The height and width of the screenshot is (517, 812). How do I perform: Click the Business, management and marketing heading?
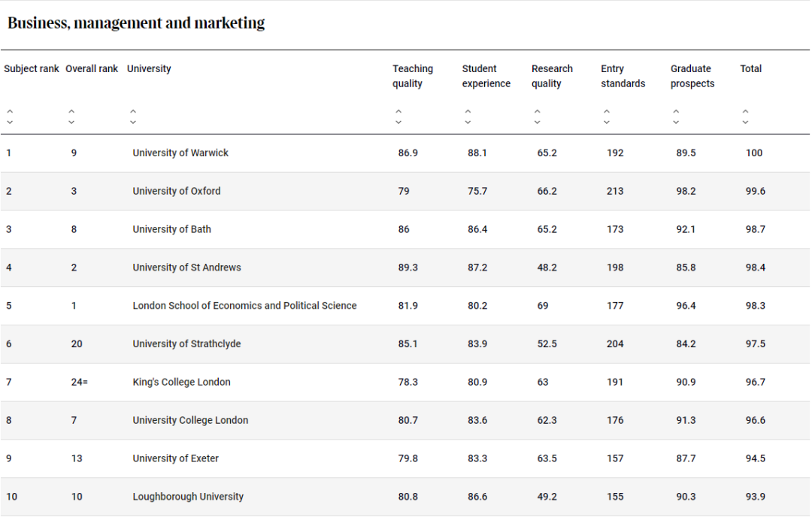click(136, 23)
